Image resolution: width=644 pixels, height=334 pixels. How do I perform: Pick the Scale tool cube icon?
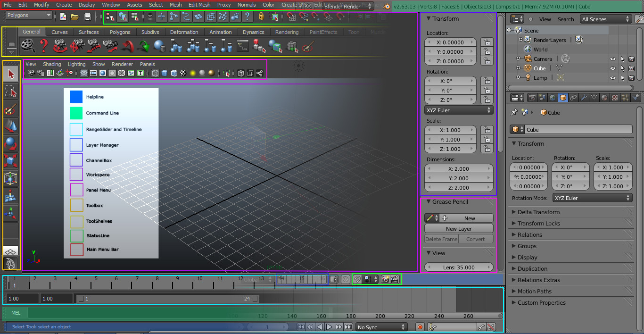[x=11, y=161]
